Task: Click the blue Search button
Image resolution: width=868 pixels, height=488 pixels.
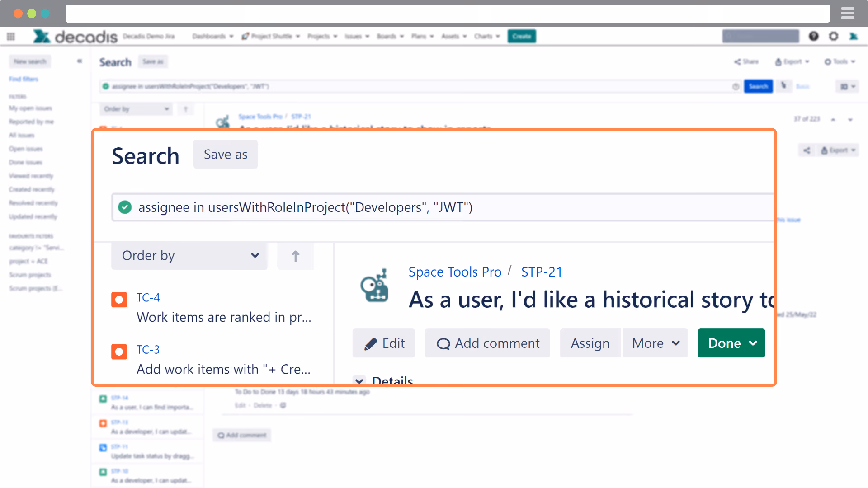Action: (x=758, y=86)
